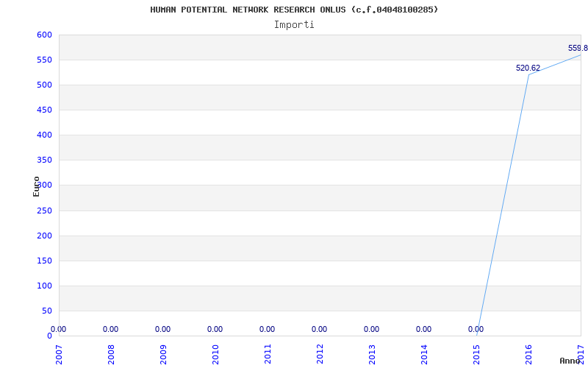Click the 600 y-axis value
The image size is (588, 368).
pos(44,35)
